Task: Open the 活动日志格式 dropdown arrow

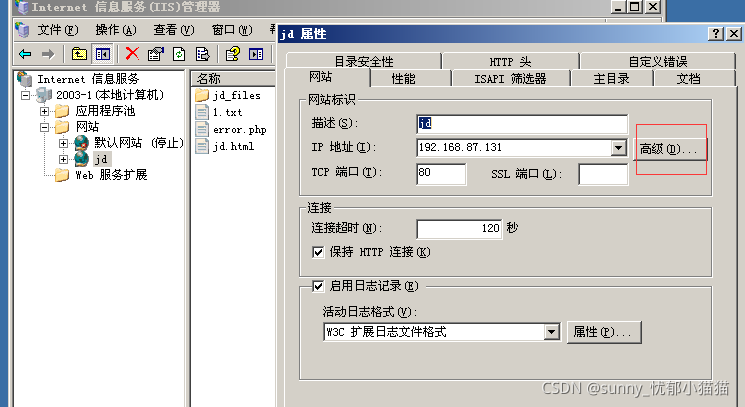Action: (551, 331)
